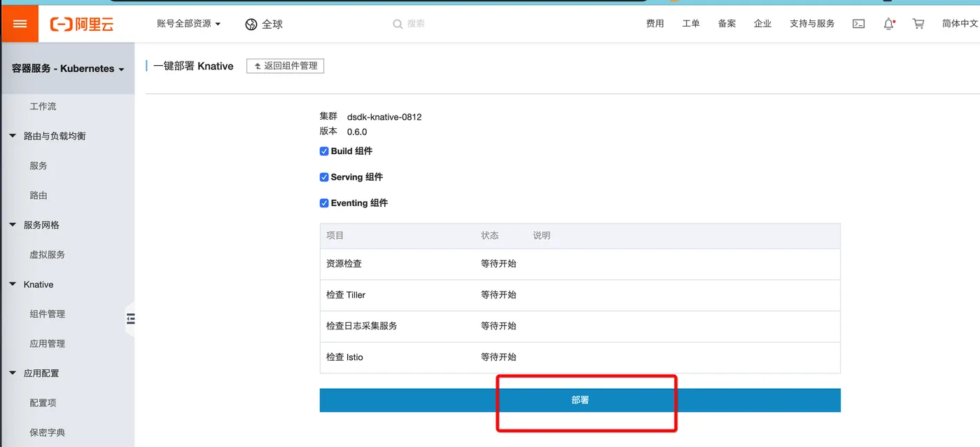Open the orange hamburger main menu
This screenshot has width=980, height=447.
pyautogui.click(x=20, y=24)
